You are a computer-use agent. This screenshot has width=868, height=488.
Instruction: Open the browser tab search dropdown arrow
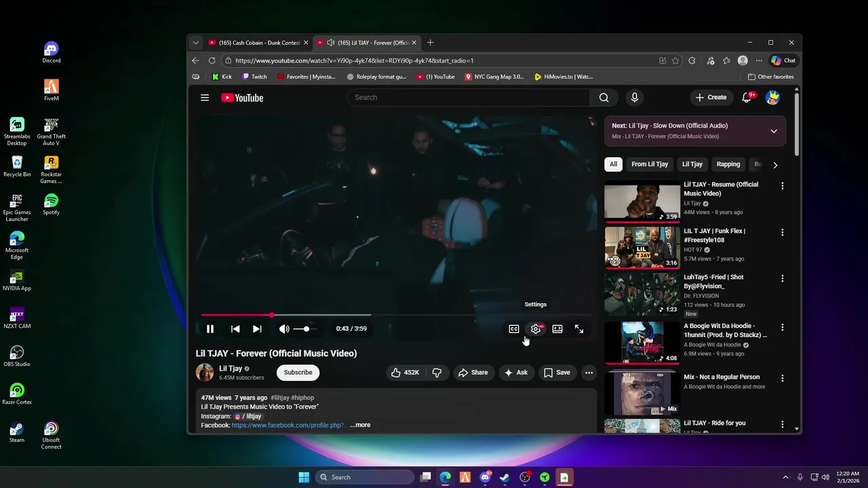point(195,43)
